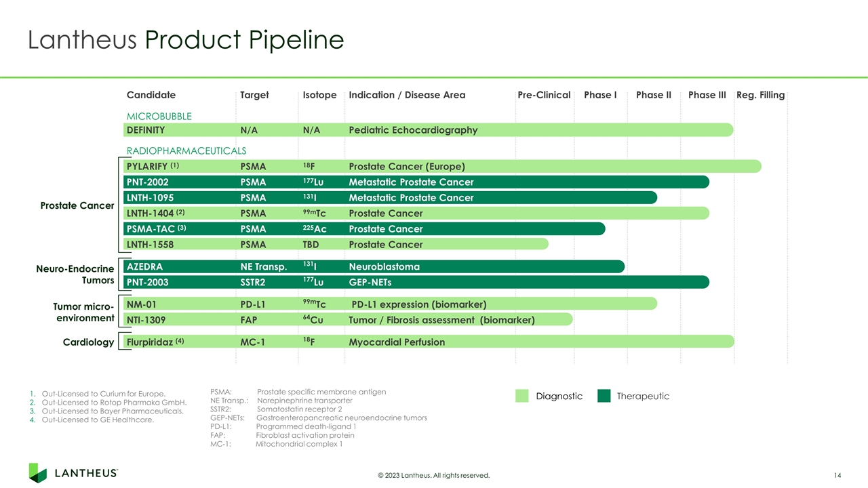This screenshot has height=488, width=868.
Task: Click the "Therapeutic" legend label text
Action: tap(643, 396)
